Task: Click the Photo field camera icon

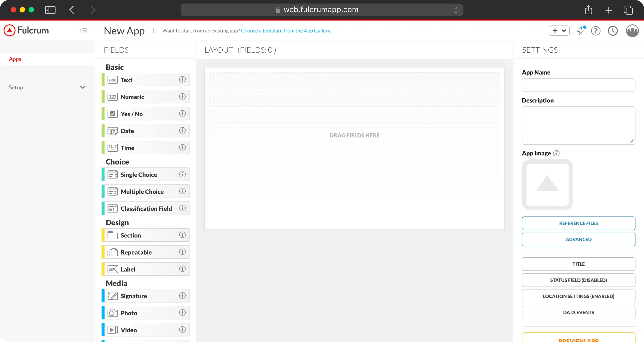Action: pos(112,313)
